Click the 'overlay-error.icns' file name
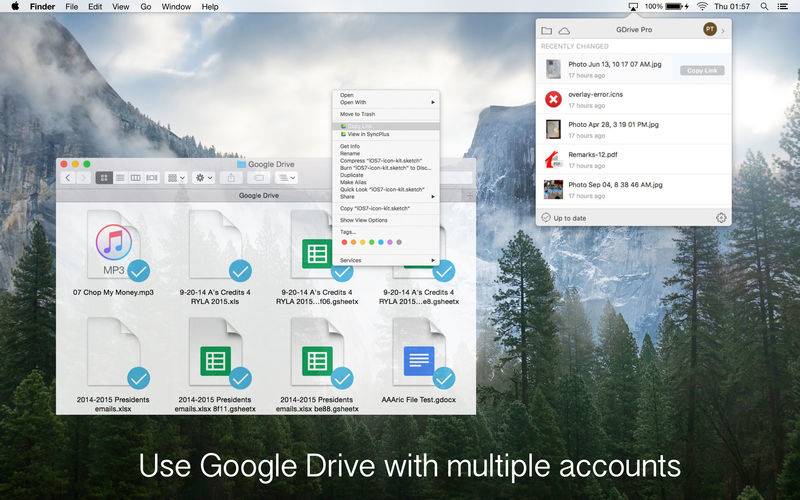 pyautogui.click(x=595, y=94)
